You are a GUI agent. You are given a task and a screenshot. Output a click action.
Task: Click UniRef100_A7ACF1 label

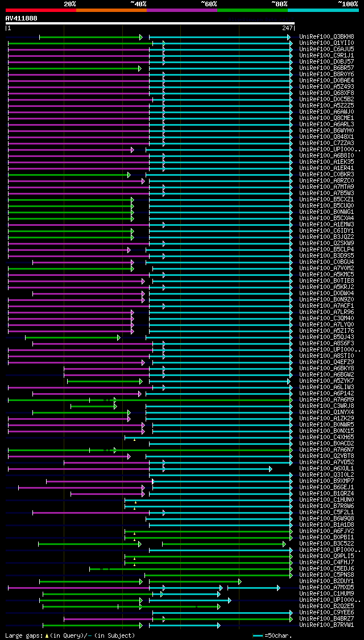[326, 305]
